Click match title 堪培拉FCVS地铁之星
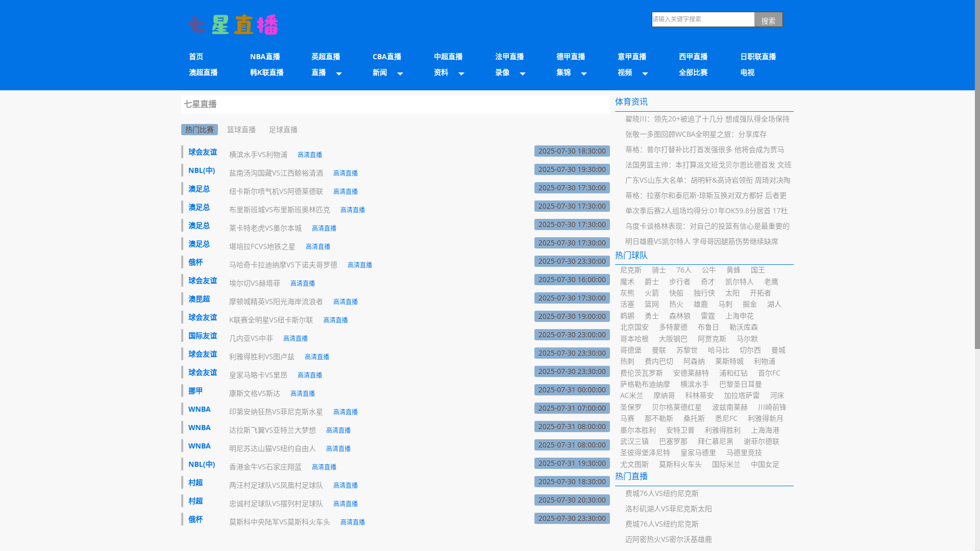 click(262, 246)
